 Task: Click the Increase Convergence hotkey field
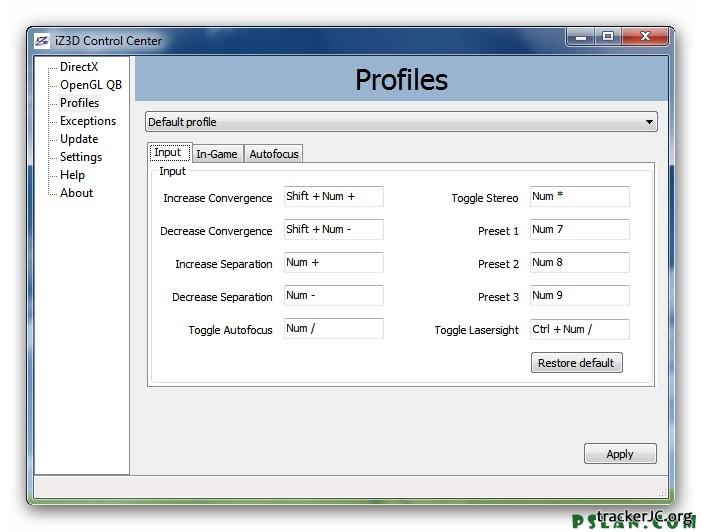tap(333, 197)
